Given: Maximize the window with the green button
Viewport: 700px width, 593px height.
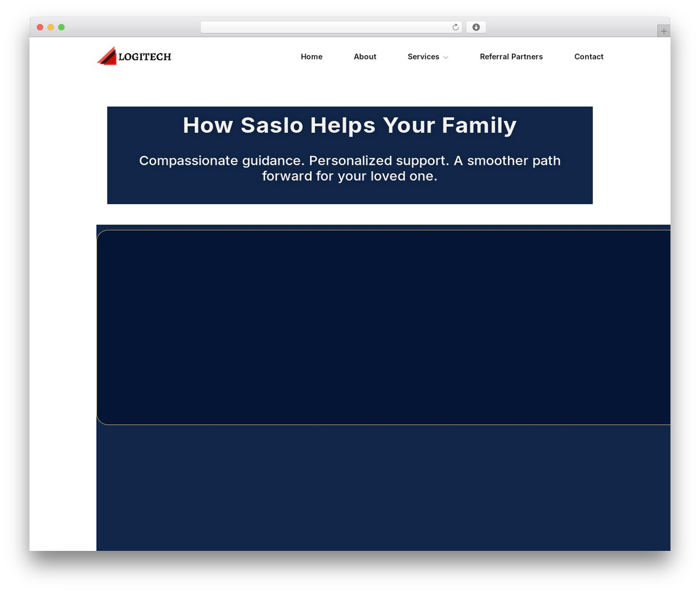Looking at the screenshot, I should pos(61,27).
